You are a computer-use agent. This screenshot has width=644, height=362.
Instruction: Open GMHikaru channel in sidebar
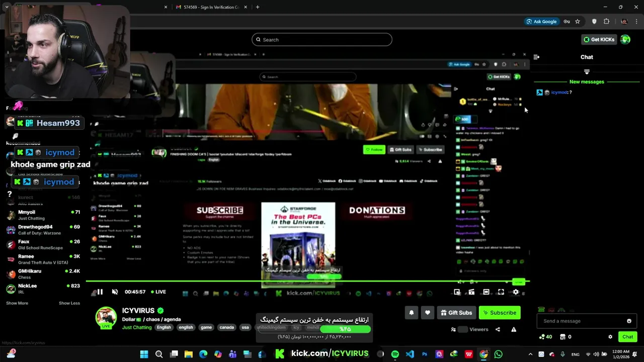tap(43, 274)
